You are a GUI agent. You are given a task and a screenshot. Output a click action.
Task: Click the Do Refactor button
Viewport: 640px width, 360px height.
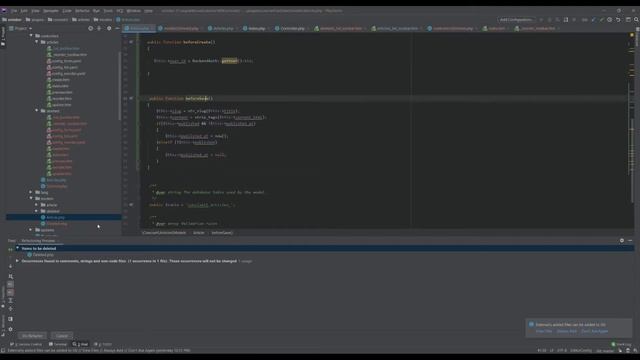pyautogui.click(x=32, y=336)
